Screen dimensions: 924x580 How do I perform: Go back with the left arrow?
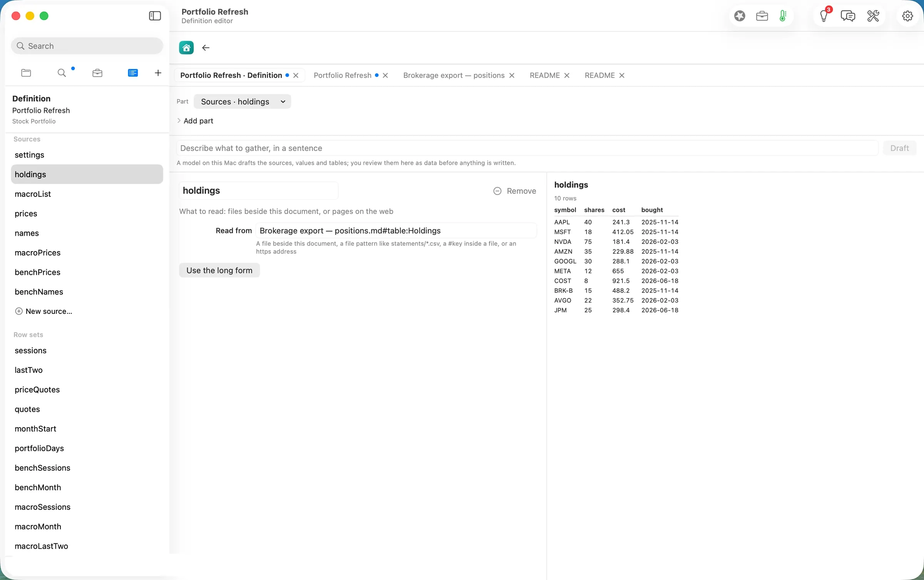206,48
